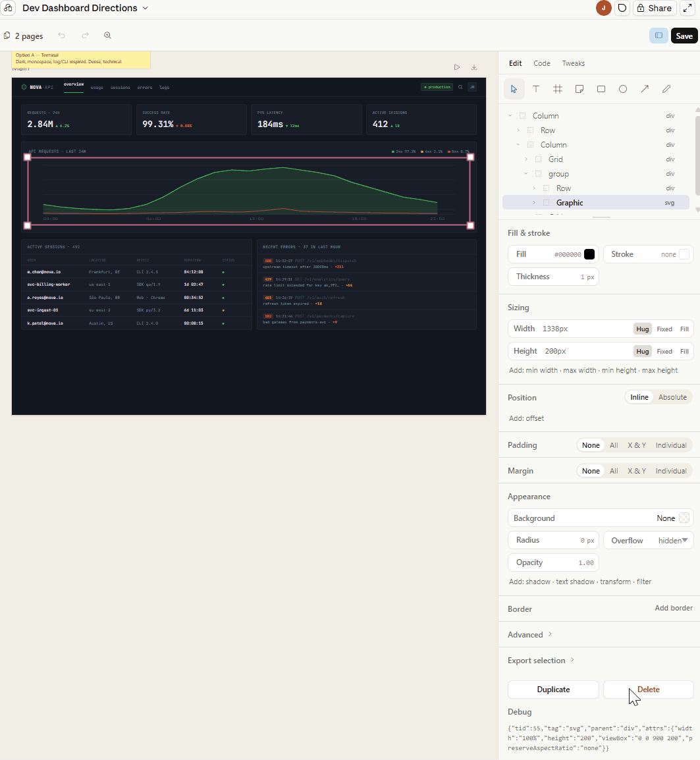The image size is (700, 760).
Task: Click the undo arrow icon
Action: tap(61, 36)
